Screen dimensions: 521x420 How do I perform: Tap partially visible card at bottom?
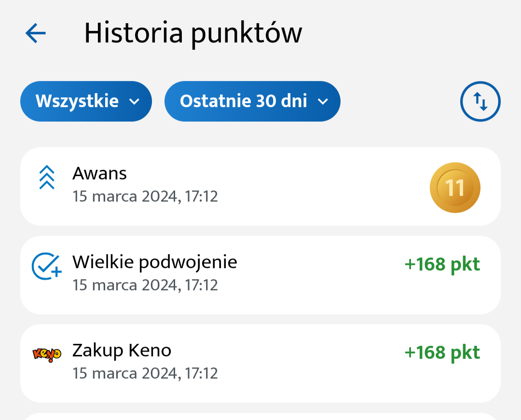(x=260, y=417)
